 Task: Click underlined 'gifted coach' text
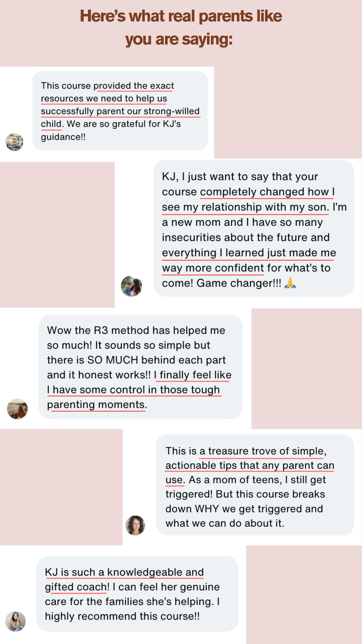(x=76, y=587)
